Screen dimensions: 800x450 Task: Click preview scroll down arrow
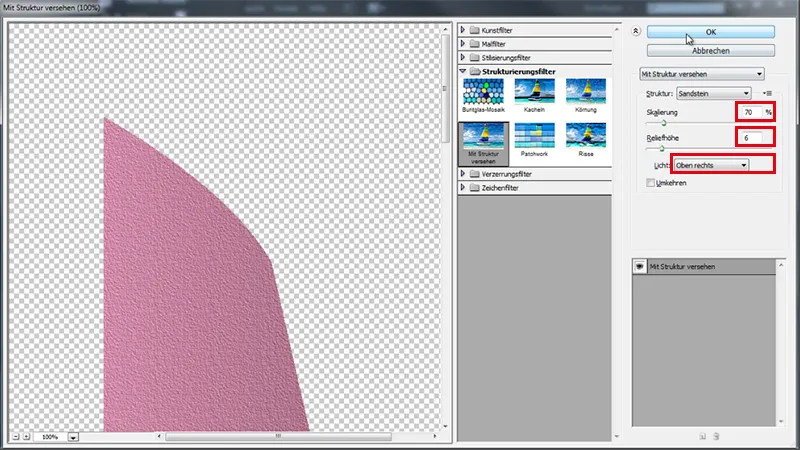point(445,426)
